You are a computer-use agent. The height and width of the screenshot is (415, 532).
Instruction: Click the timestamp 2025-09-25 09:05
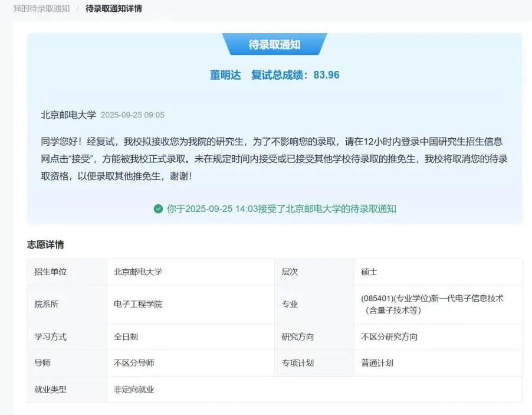(132, 115)
